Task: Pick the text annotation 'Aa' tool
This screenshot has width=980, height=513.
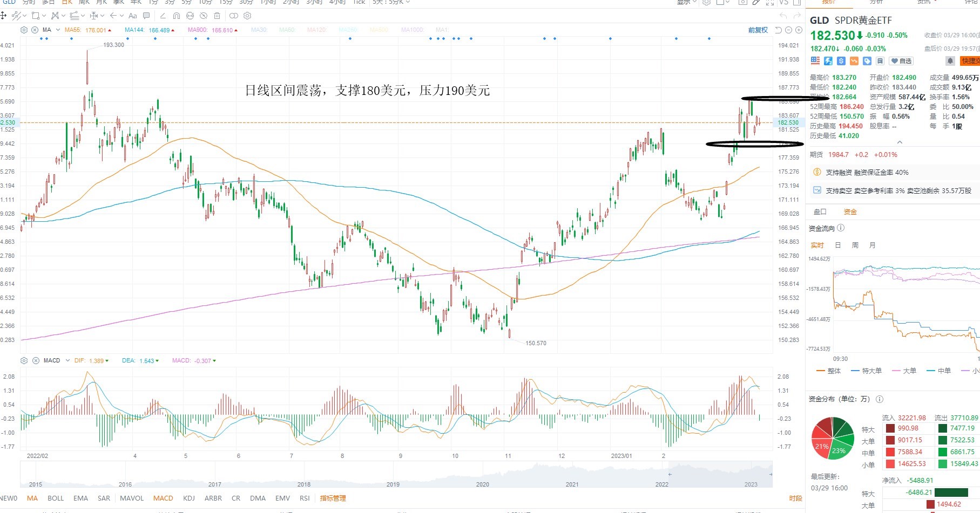Action: coord(133,16)
